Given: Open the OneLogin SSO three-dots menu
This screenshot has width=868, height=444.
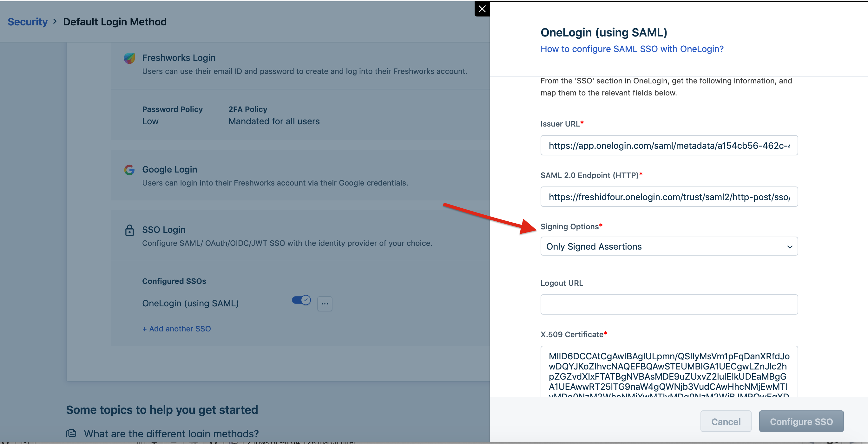Looking at the screenshot, I should (x=325, y=304).
